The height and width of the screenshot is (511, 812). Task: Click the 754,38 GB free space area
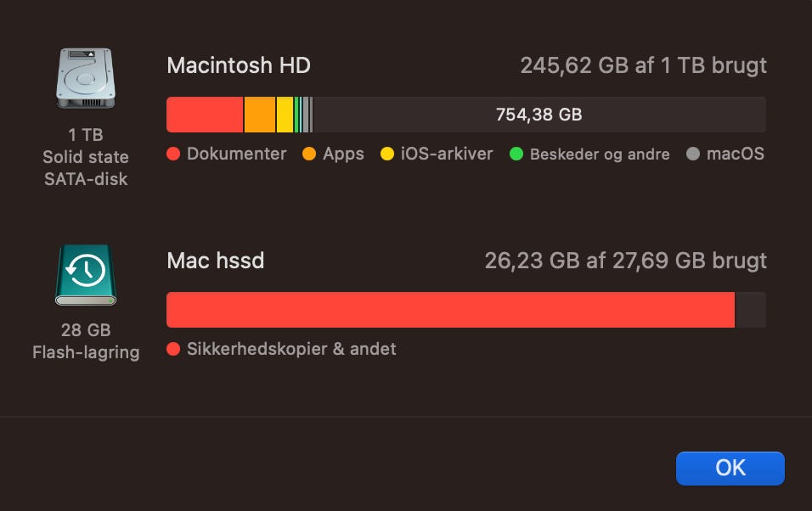tap(539, 115)
